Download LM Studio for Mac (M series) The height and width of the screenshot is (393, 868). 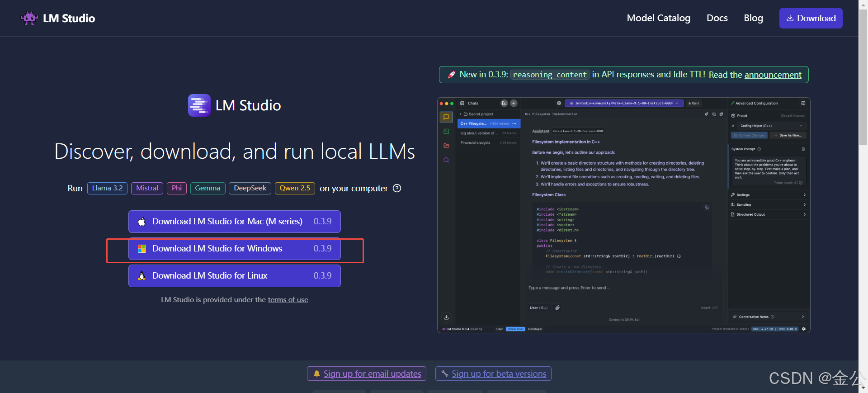234,222
